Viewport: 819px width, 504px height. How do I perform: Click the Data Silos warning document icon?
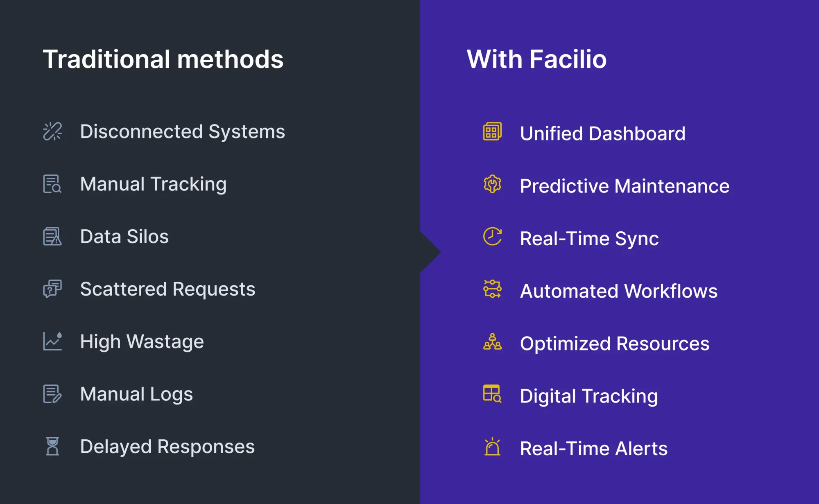pyautogui.click(x=52, y=236)
